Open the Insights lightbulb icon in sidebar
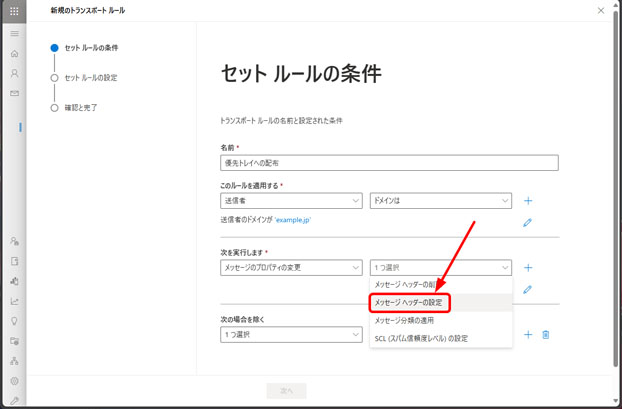The image size is (622, 409). 15,321
